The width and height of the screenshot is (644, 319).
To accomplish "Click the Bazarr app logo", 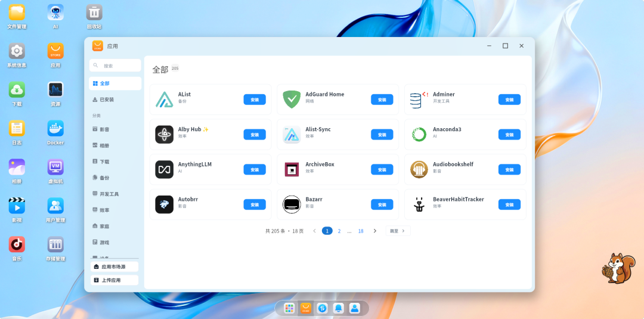I will click(x=292, y=205).
